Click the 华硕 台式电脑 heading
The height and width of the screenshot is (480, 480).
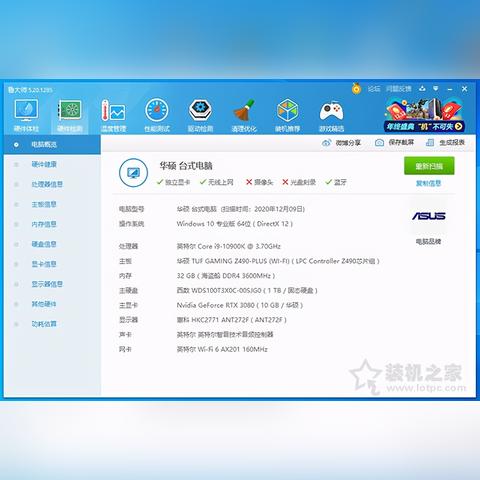186,166
